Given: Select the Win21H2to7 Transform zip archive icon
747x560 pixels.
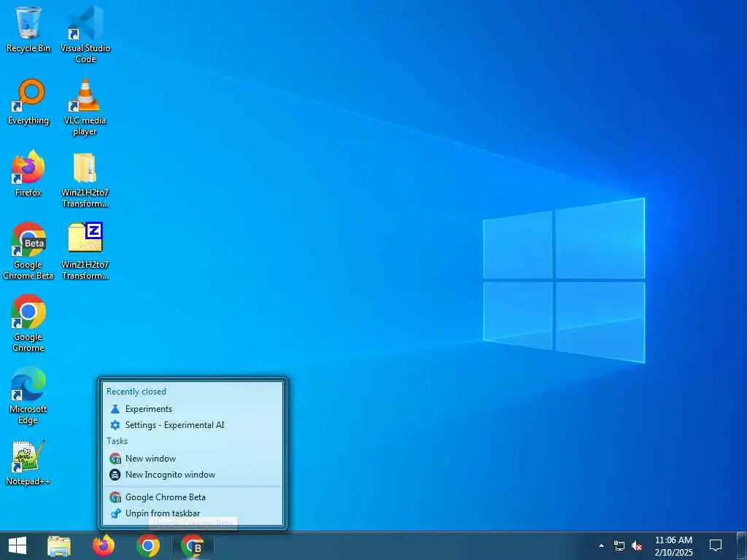Looking at the screenshot, I should pyautogui.click(x=85, y=252).
